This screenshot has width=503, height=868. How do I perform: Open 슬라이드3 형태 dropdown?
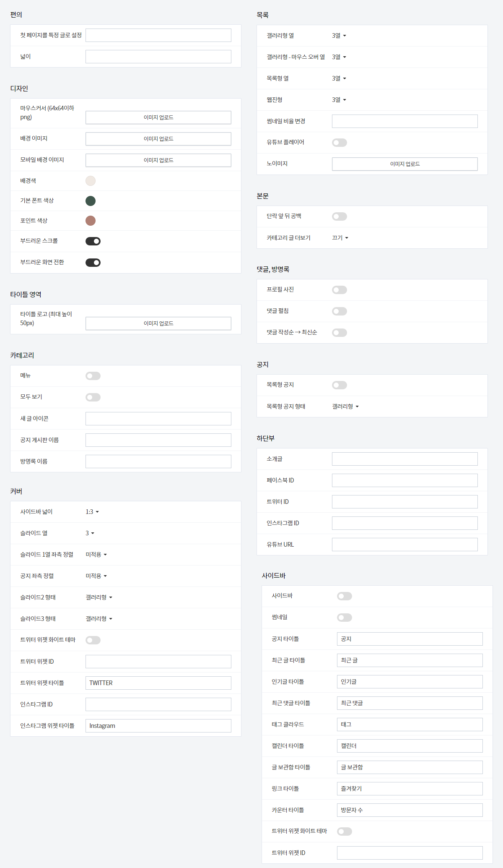(99, 619)
